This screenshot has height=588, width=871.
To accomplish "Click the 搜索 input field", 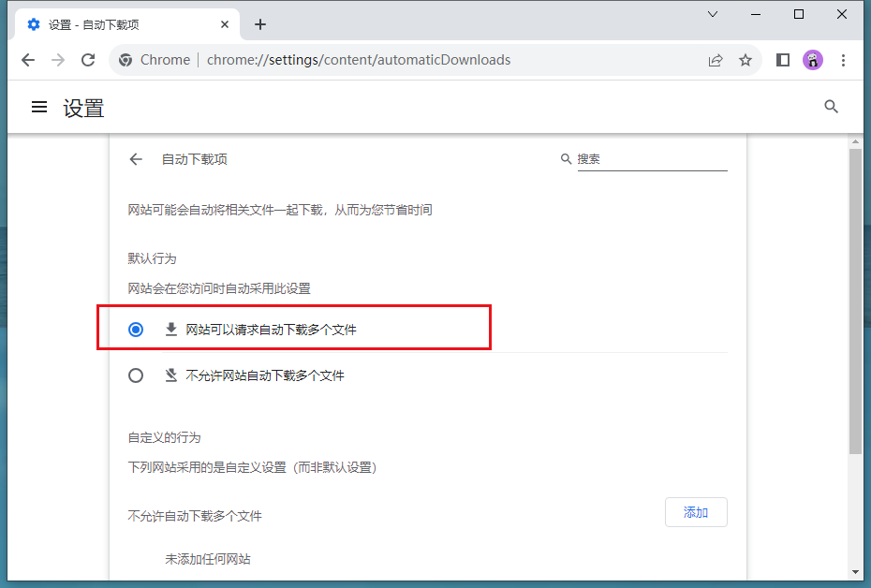I will [x=652, y=159].
